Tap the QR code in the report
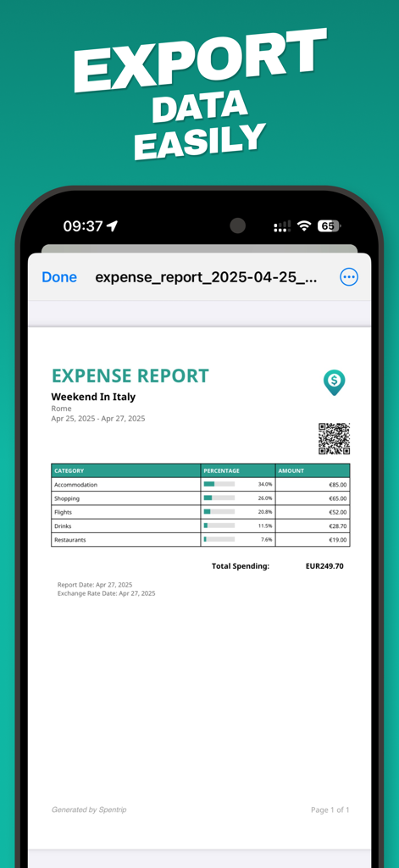Screen dimensions: 399x868 tap(334, 438)
